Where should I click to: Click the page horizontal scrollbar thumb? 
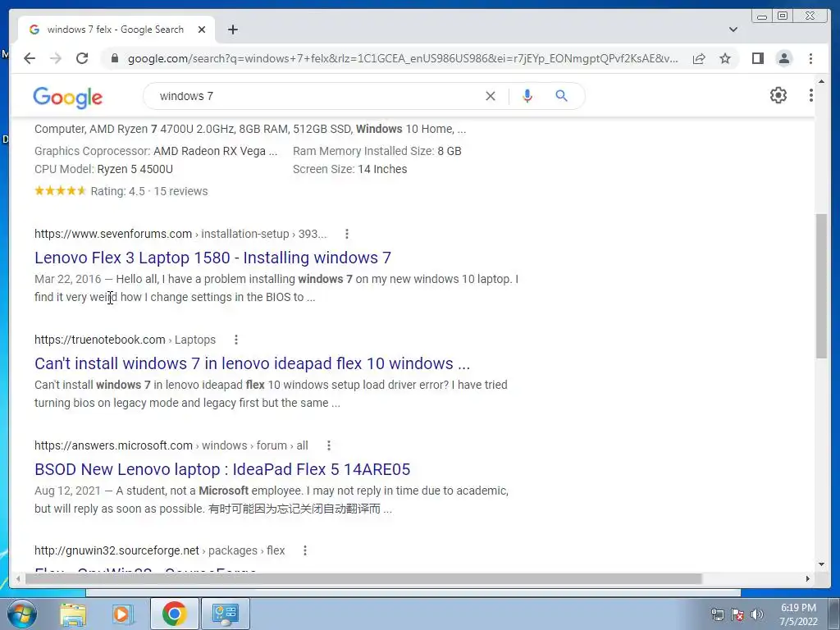(x=363, y=578)
